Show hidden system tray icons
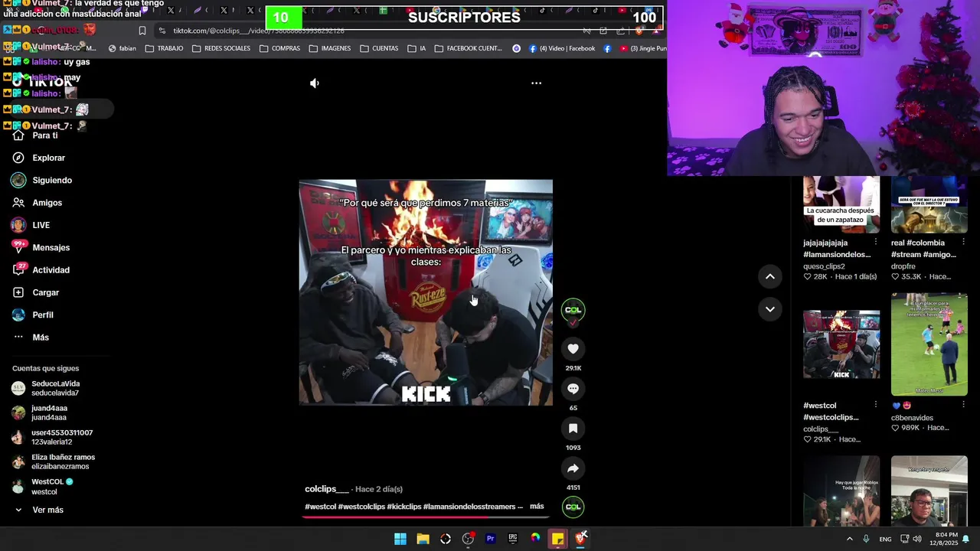980x551 pixels. click(849, 539)
